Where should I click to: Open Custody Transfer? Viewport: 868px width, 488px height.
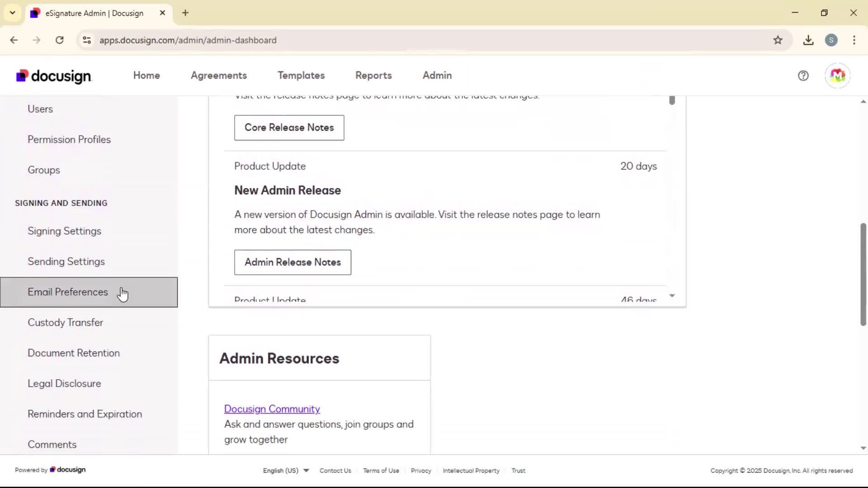89,323
